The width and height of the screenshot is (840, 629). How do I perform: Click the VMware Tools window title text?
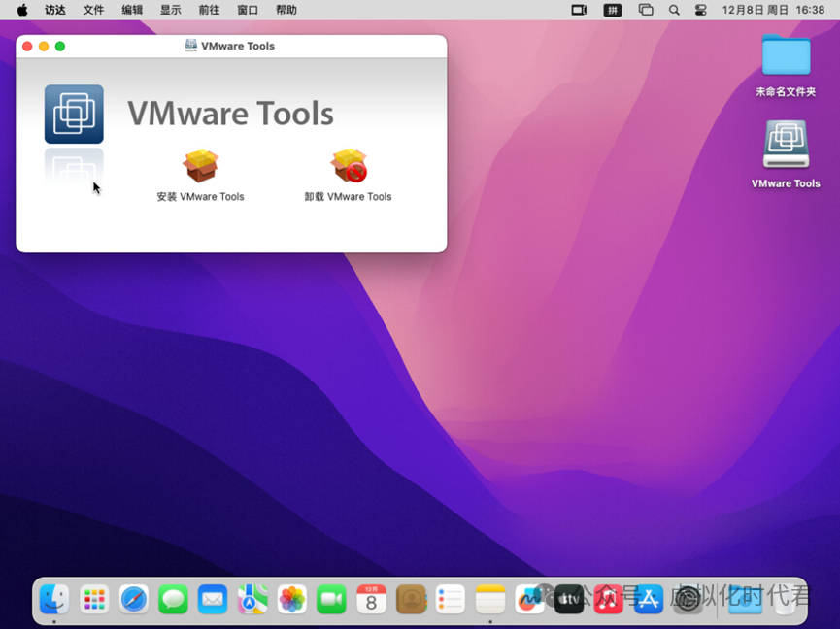[238, 46]
